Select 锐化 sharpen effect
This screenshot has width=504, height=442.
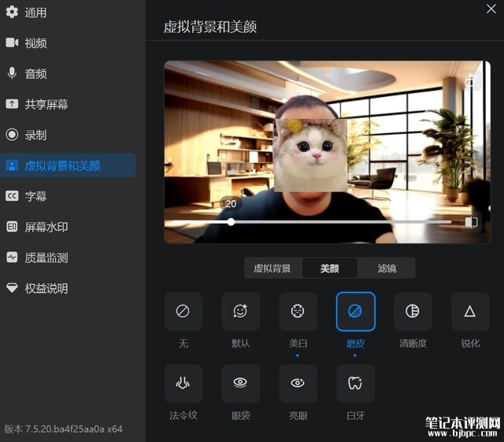[470, 311]
